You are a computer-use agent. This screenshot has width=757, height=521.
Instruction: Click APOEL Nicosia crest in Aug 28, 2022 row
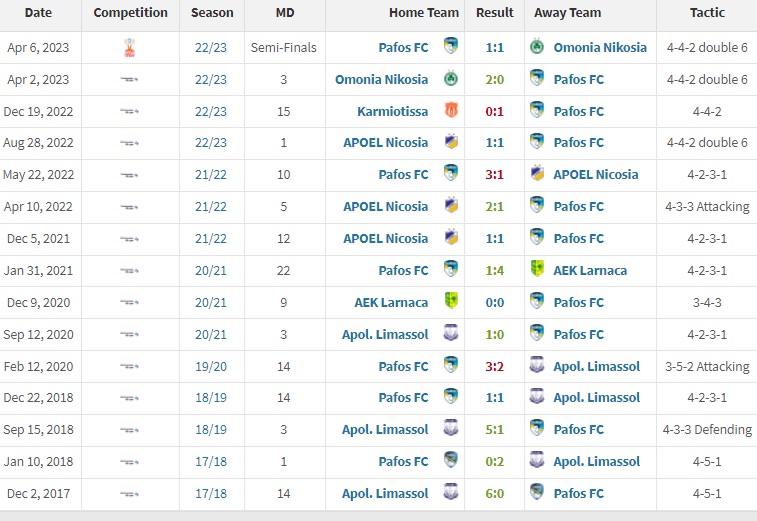pos(451,141)
